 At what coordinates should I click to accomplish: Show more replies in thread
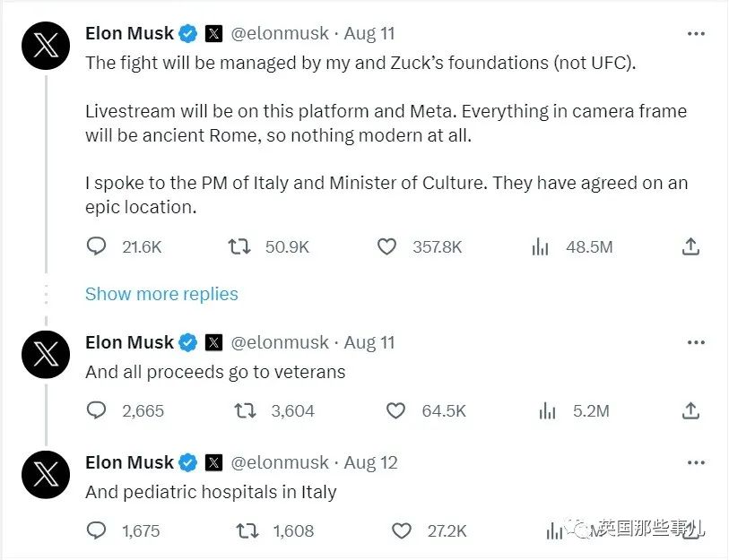tap(161, 294)
